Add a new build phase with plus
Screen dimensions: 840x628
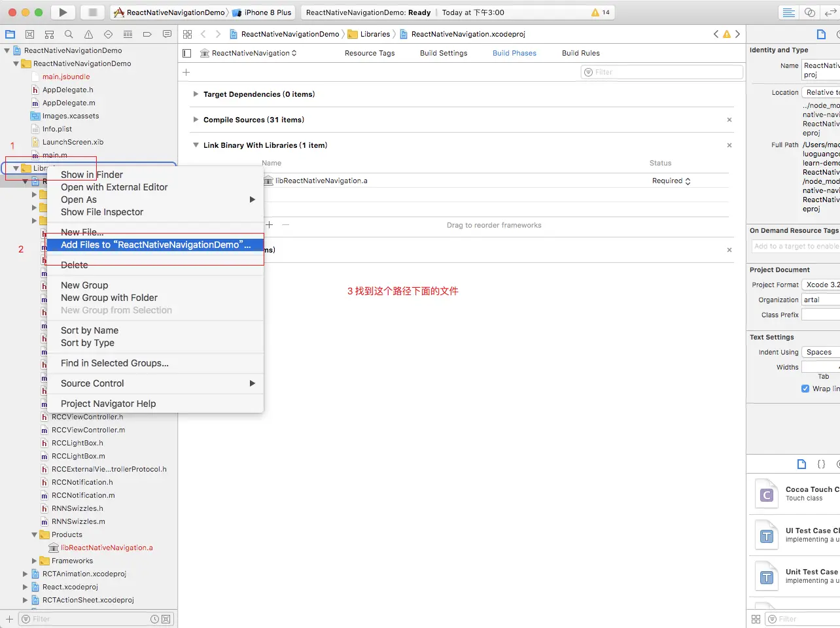pyautogui.click(x=186, y=72)
